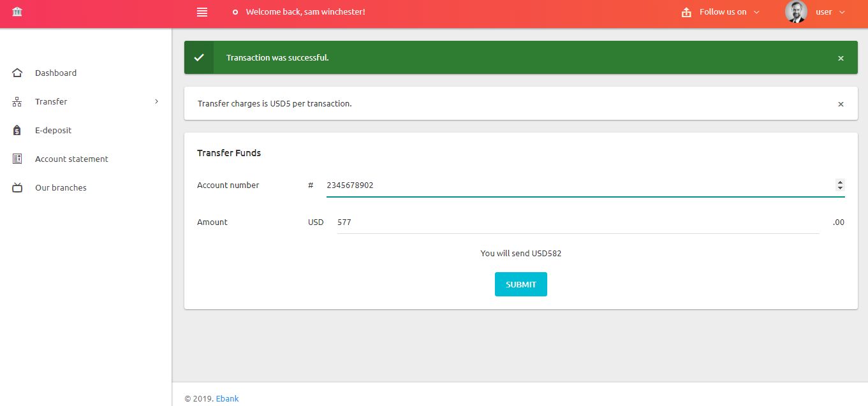The width and height of the screenshot is (868, 406).
Task: Click the share icon beside Follow us
Action: (686, 11)
